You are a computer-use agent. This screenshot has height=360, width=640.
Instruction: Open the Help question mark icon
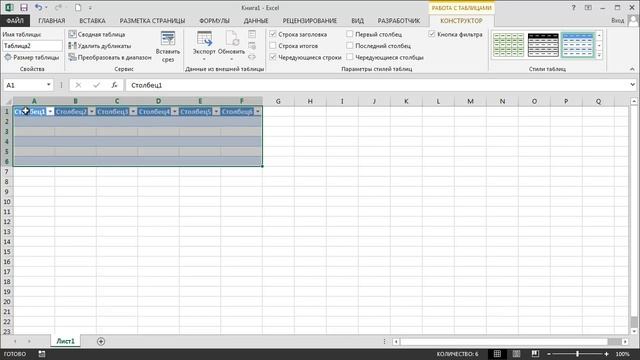[573, 8]
